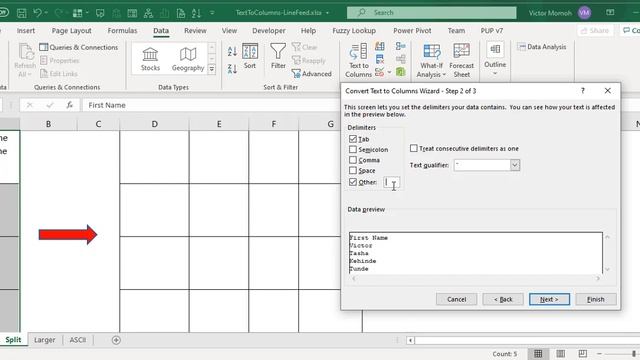
Task: Check the Space delimiter checkbox
Action: tap(353, 170)
